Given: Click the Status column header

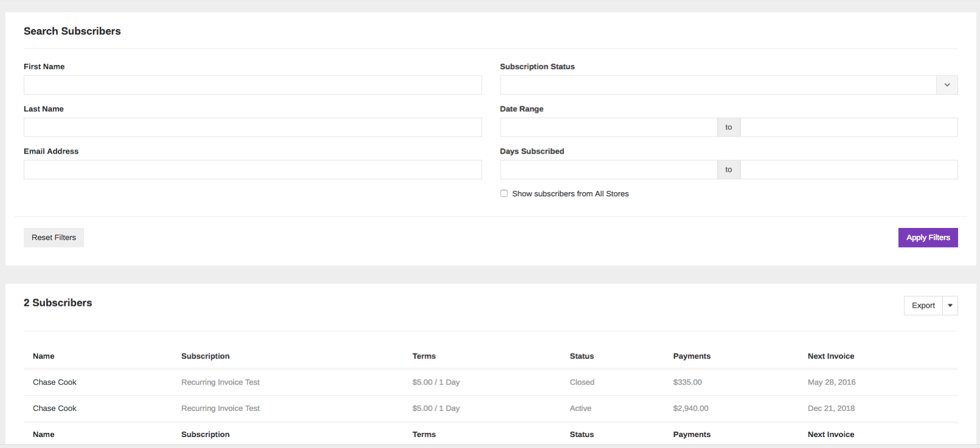Looking at the screenshot, I should [582, 356].
